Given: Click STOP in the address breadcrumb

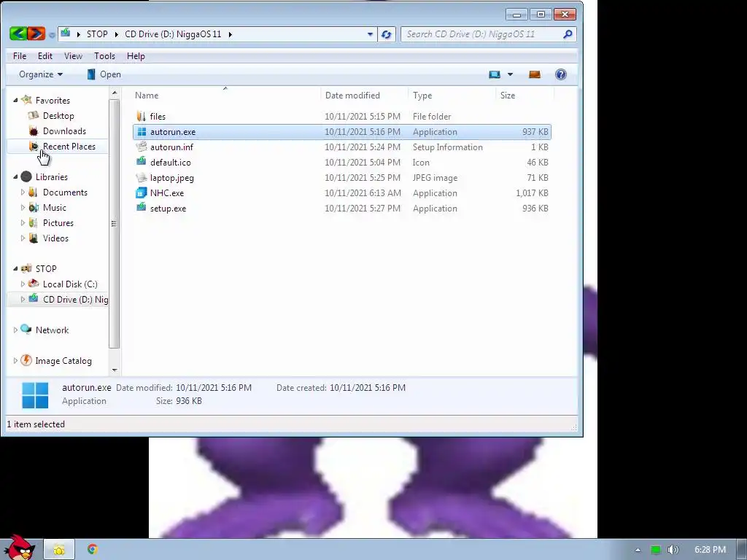Looking at the screenshot, I should (97, 34).
